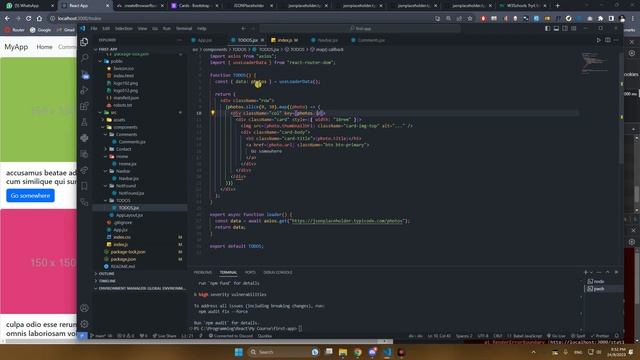Screen dimensions: 640x360
Task: Open the Search view in activity bar
Action: pos(84,58)
